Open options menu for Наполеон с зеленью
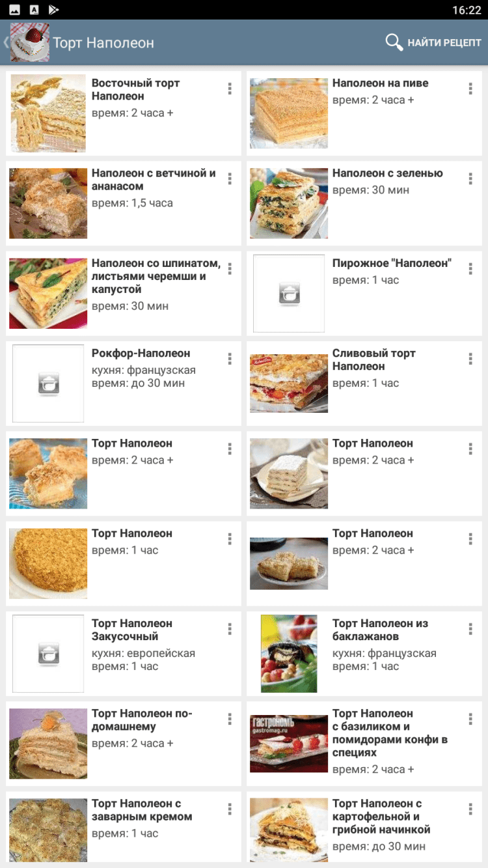Image resolution: width=488 pixels, height=868 pixels. tap(470, 179)
